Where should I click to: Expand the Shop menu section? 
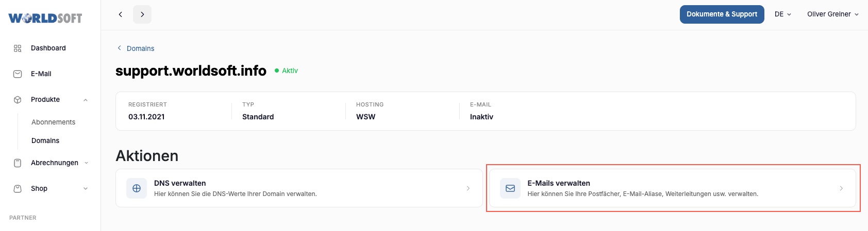(86, 189)
